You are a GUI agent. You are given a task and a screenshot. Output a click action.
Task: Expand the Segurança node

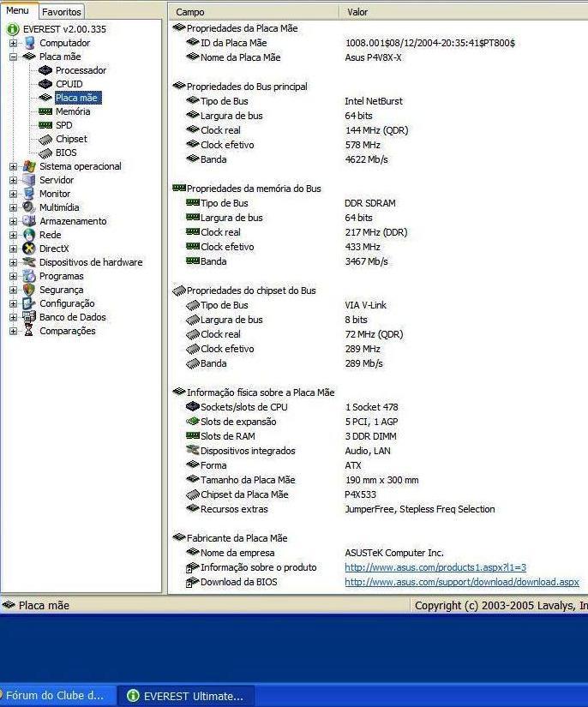(x=13, y=290)
